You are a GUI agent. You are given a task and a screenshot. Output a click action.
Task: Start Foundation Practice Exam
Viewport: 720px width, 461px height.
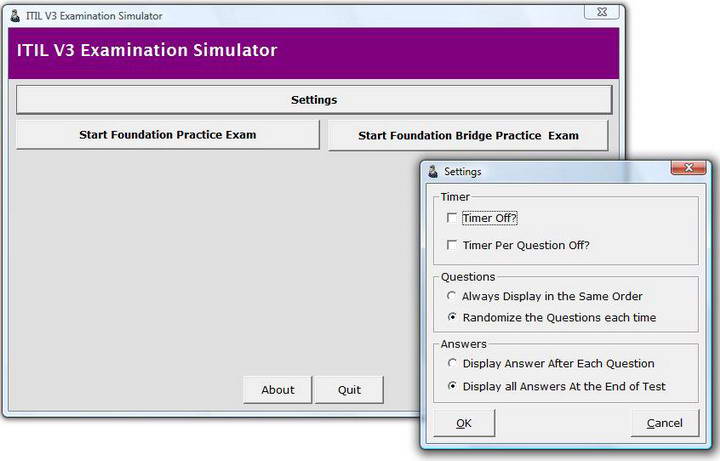pyautogui.click(x=168, y=135)
